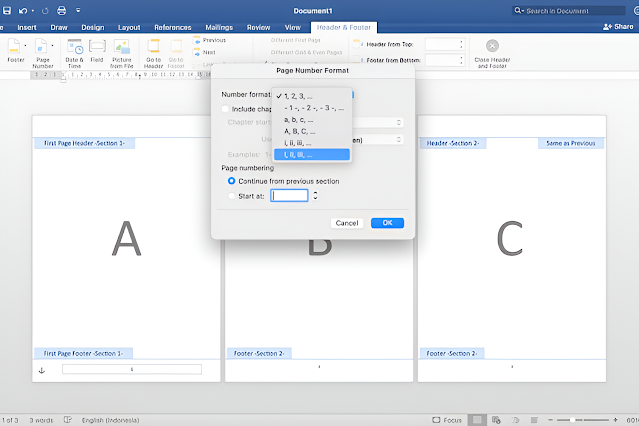Screen dimensions: 639x426
Task: Adjust the zoom slider in status bar
Action: (x=572, y=420)
